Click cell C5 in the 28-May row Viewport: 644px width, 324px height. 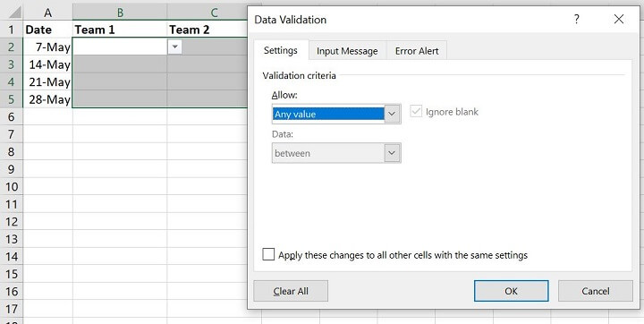click(208, 99)
